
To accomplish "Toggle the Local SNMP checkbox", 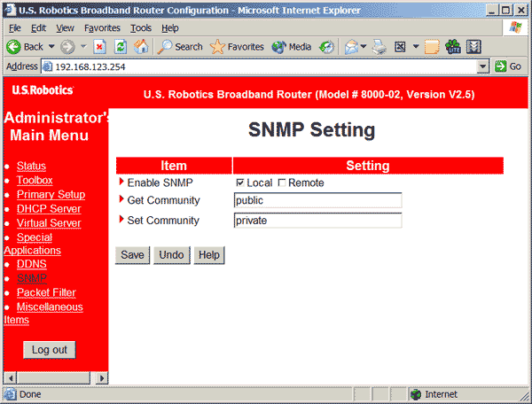I will [x=240, y=183].
